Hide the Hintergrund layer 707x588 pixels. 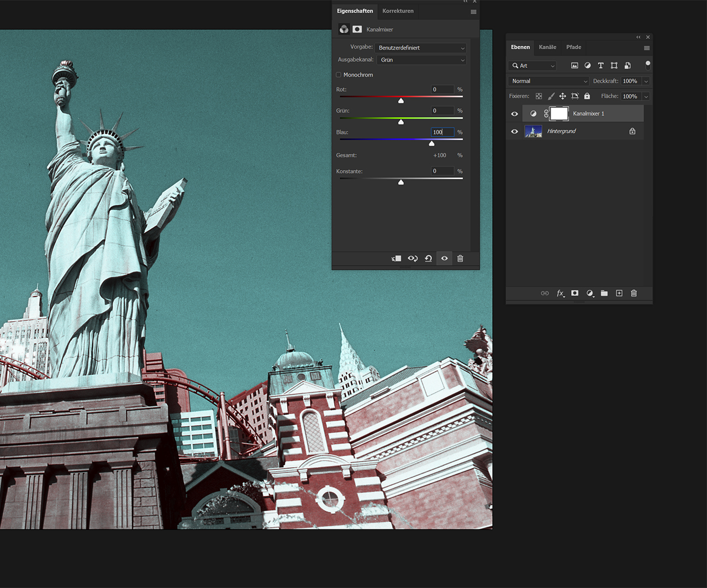click(514, 131)
